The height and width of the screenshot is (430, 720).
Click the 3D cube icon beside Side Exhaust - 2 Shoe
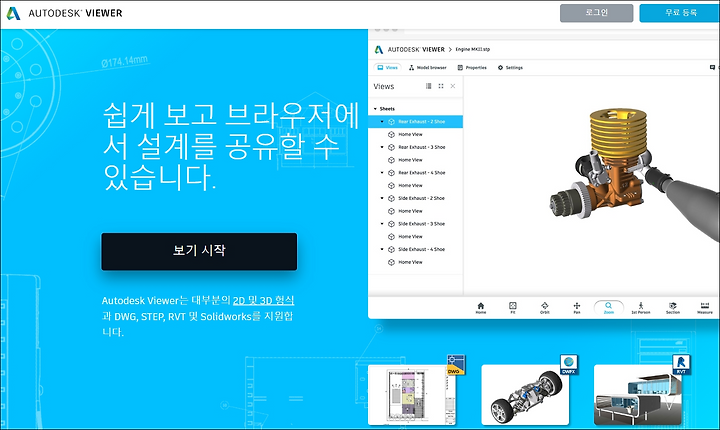click(x=391, y=198)
